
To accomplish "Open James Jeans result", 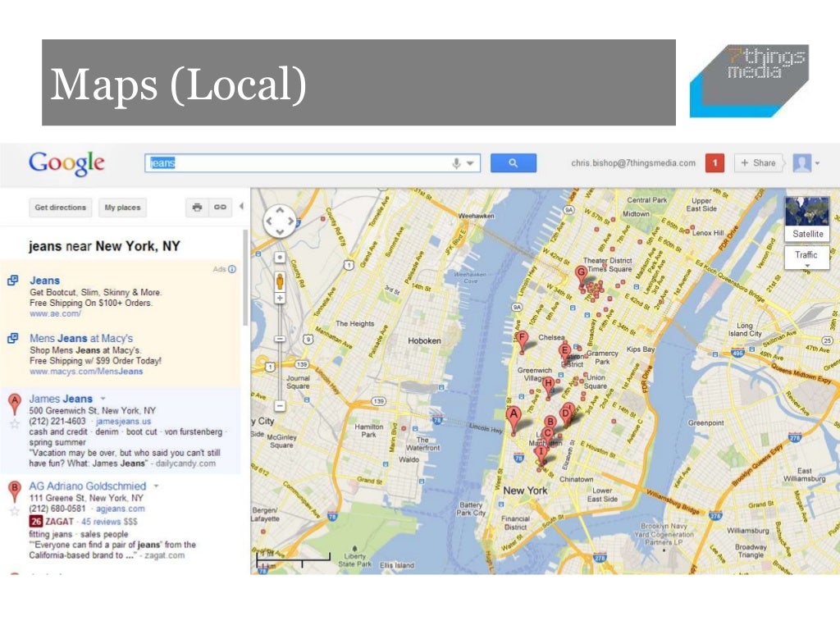I will point(61,399).
